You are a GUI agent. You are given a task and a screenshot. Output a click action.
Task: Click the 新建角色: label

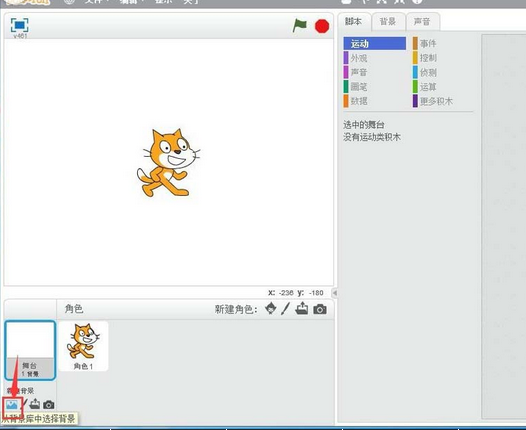click(x=236, y=309)
